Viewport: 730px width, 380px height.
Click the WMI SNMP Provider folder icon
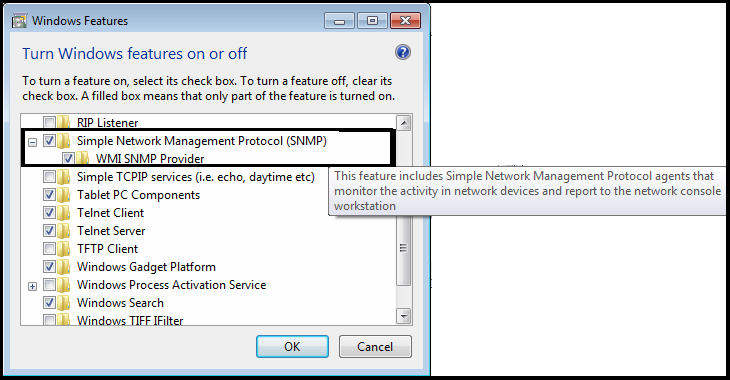tap(83, 158)
